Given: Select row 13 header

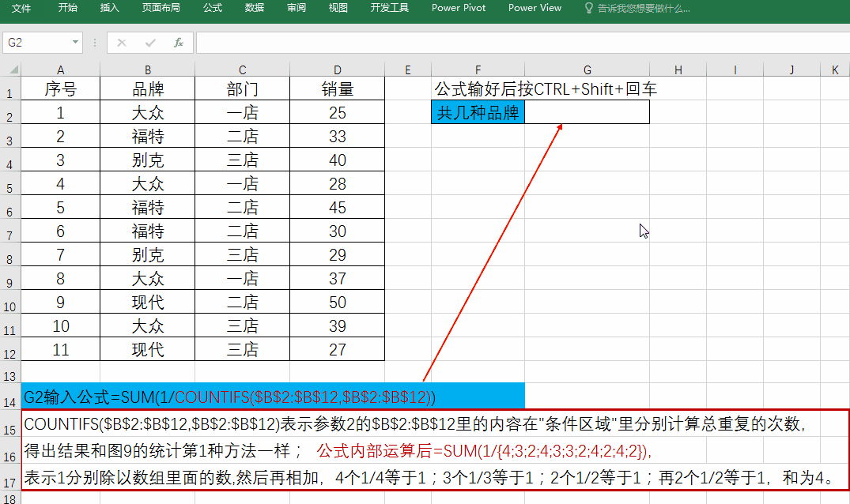Looking at the screenshot, I should click(9, 372).
